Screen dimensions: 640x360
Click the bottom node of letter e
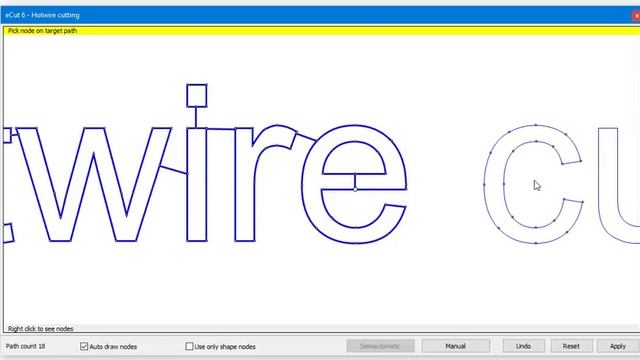[x=355, y=243]
